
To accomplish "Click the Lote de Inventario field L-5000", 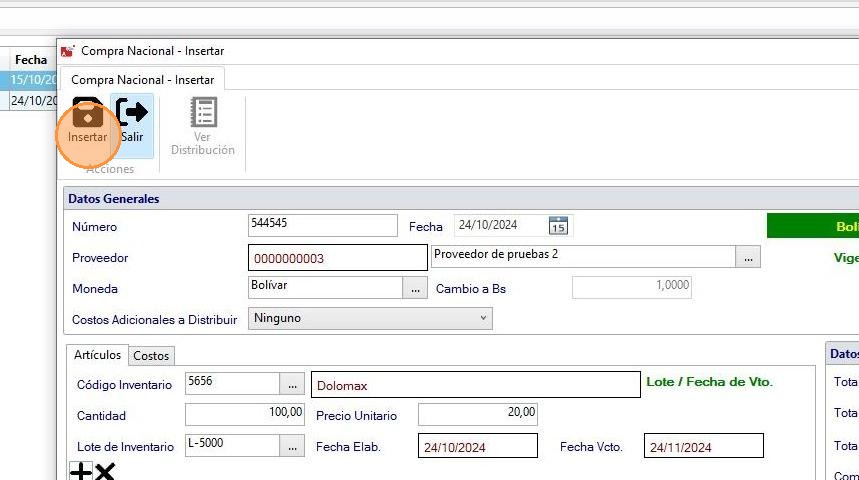I will tap(232, 445).
